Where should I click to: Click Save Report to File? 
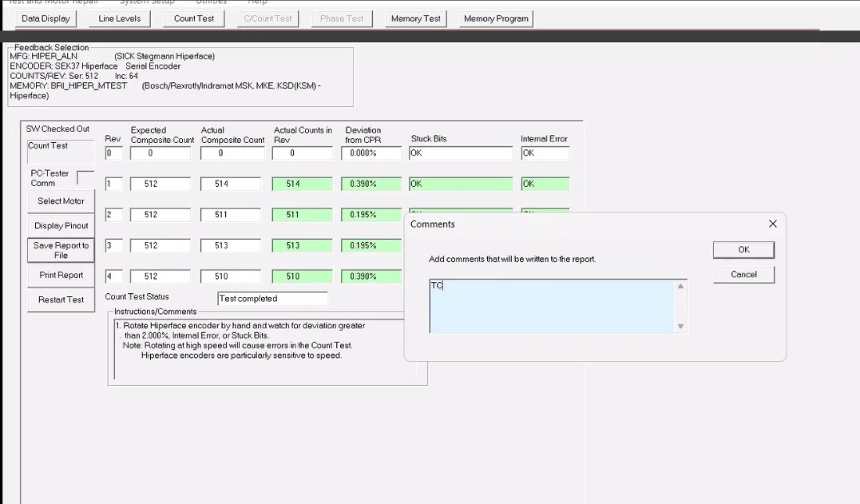pyautogui.click(x=61, y=250)
